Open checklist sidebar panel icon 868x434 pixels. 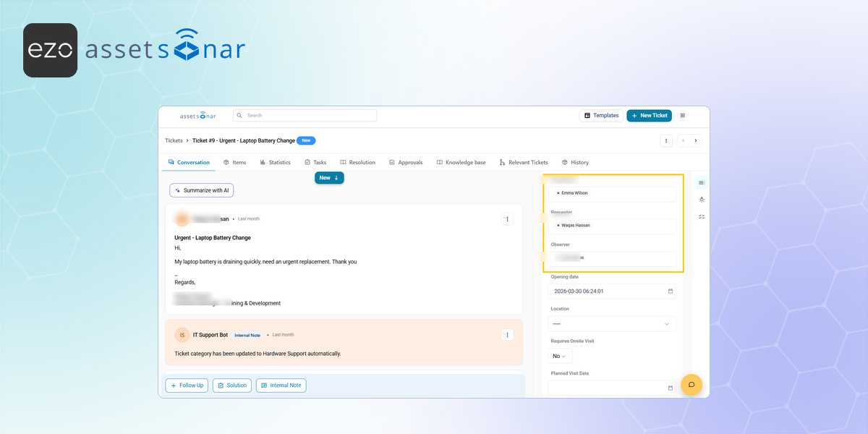(x=702, y=217)
